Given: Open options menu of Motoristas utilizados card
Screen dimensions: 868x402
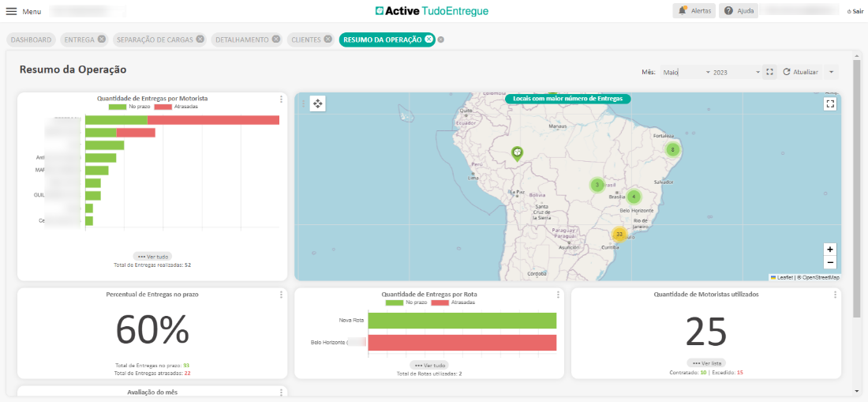Looking at the screenshot, I should point(835,295).
